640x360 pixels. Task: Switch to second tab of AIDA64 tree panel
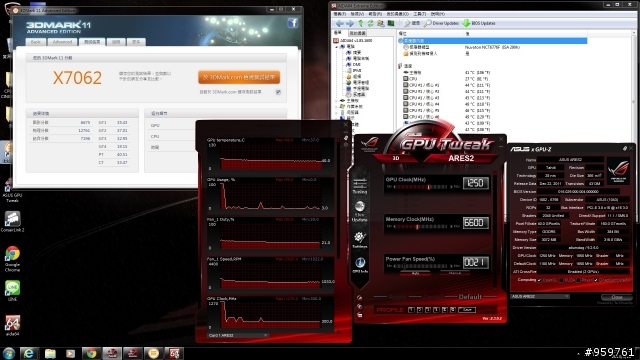[358, 33]
